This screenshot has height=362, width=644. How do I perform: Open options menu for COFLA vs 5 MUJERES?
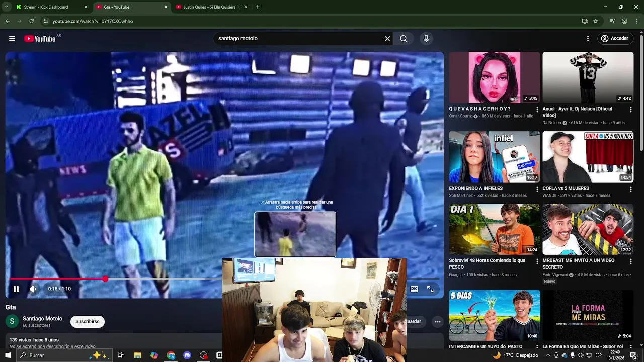[631, 189]
